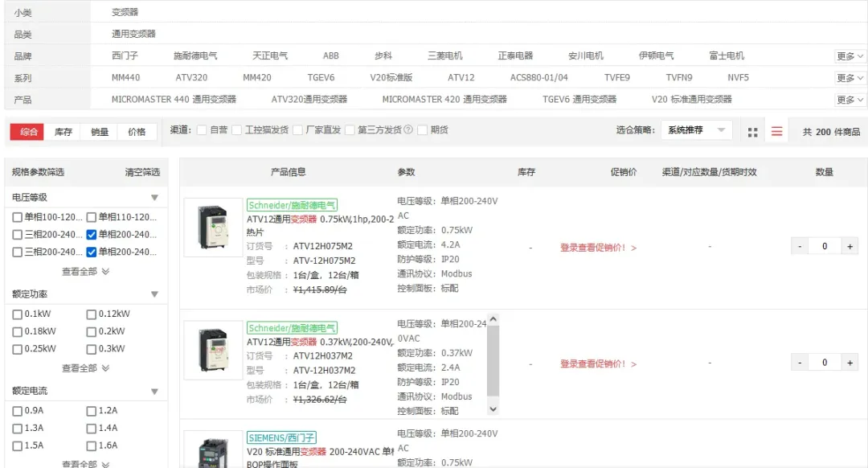Filter by brand 西门子

pyautogui.click(x=125, y=56)
